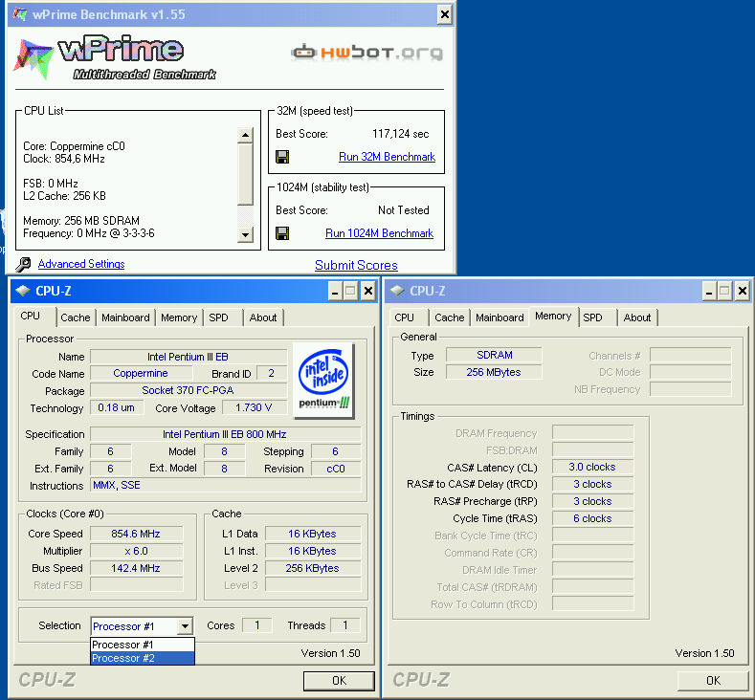Image resolution: width=755 pixels, height=700 pixels.
Task: Open Mainboard tab in right CPU-Z
Action: (500, 317)
